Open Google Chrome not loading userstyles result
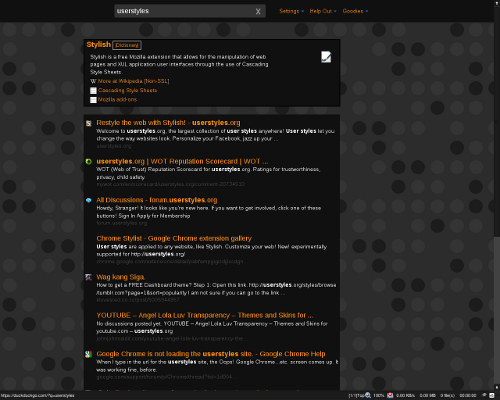The height and width of the screenshot is (400, 500). [x=211, y=354]
